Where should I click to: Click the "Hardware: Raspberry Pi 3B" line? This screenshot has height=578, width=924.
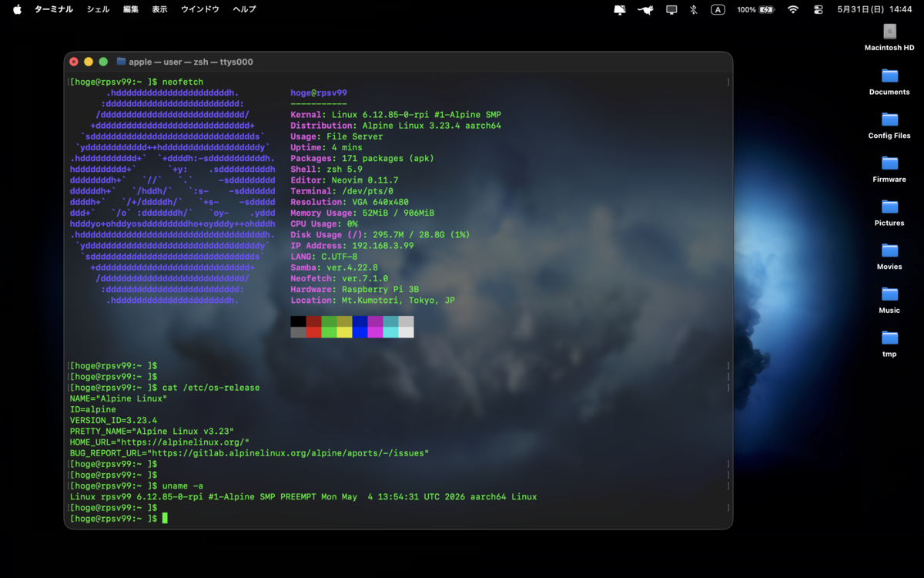tap(355, 289)
